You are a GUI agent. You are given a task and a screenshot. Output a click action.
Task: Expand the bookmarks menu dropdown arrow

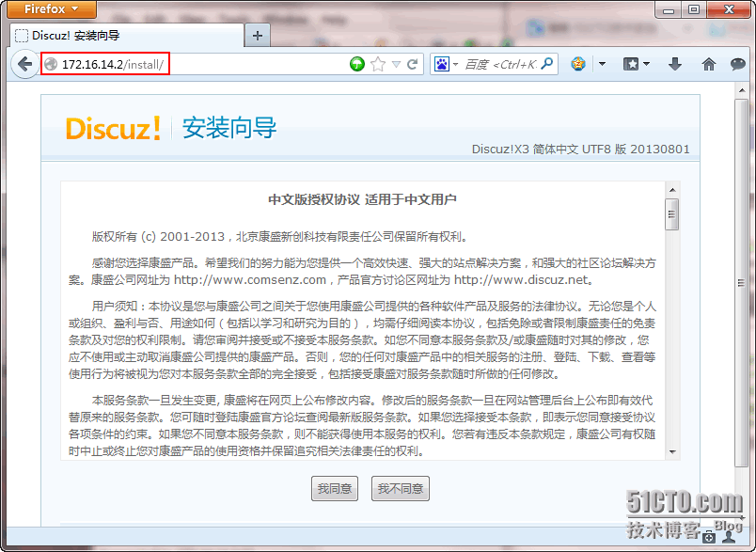pos(647,64)
